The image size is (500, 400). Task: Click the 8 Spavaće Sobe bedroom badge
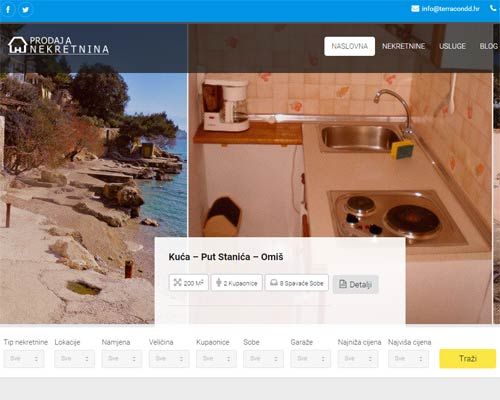[x=297, y=283]
